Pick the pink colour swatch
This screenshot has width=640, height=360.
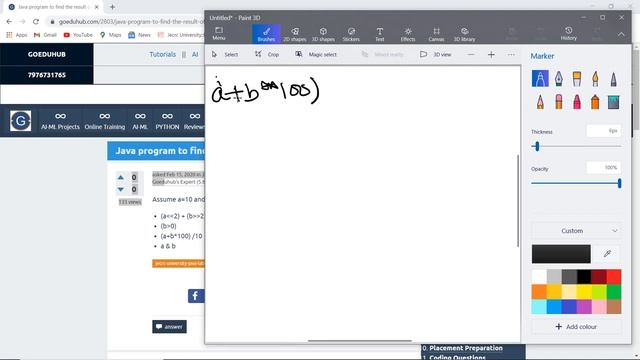point(599,307)
